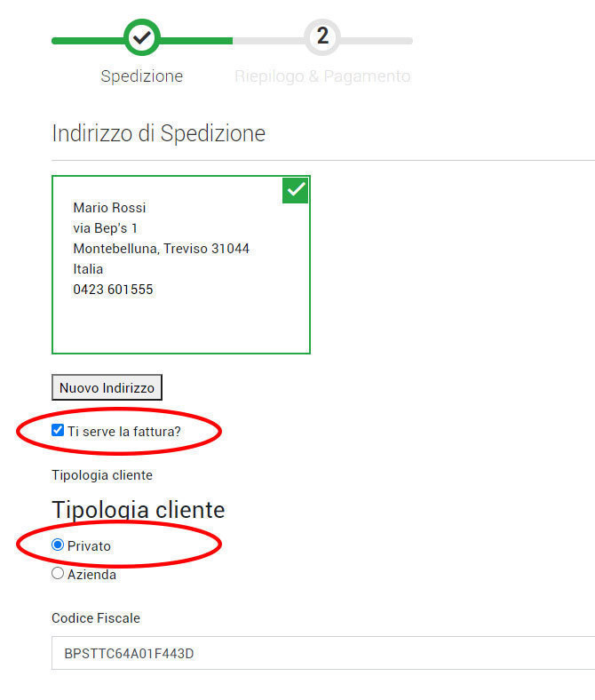595x700 pixels.
Task: Click the step 2 number circle
Action: point(322,37)
